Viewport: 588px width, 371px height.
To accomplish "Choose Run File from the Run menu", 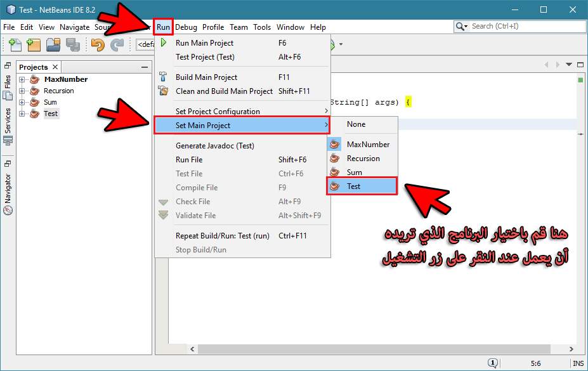I will point(243,160).
